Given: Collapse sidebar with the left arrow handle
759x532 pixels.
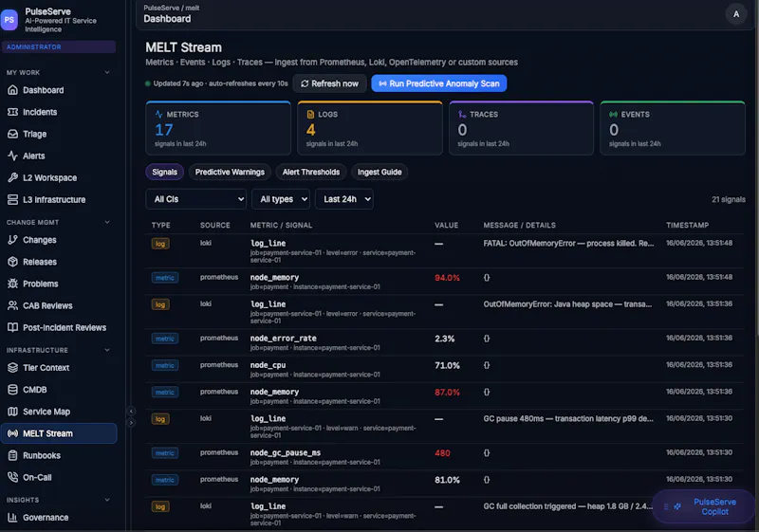Looking at the screenshot, I should click(131, 412).
